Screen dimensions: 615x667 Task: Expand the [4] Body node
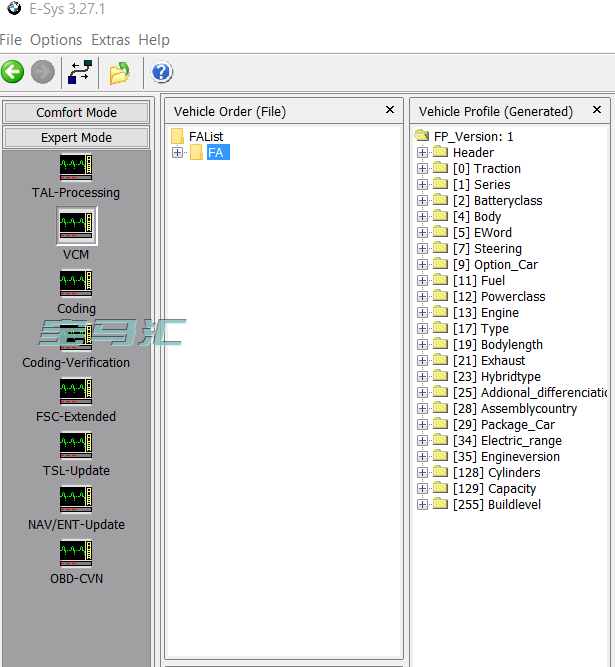tap(422, 217)
